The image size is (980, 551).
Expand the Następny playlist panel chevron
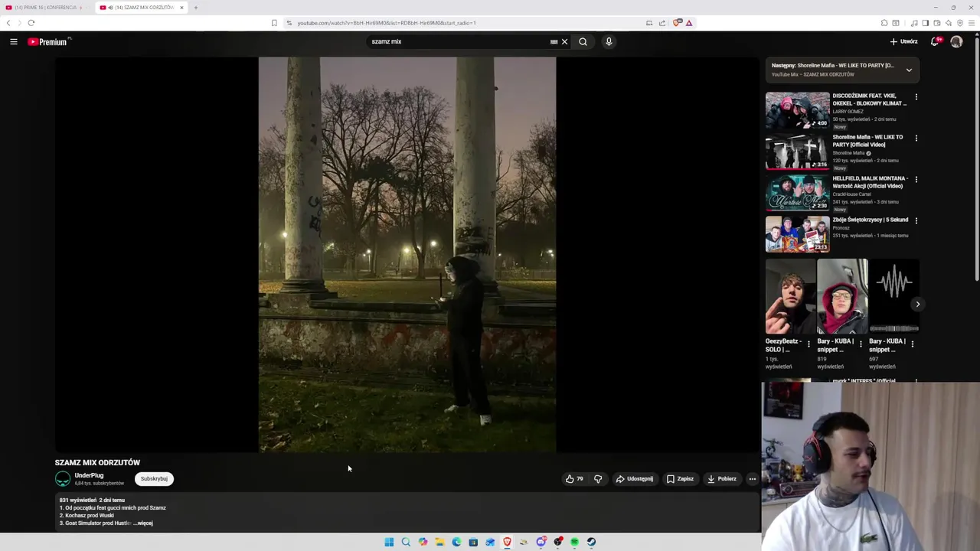909,70
